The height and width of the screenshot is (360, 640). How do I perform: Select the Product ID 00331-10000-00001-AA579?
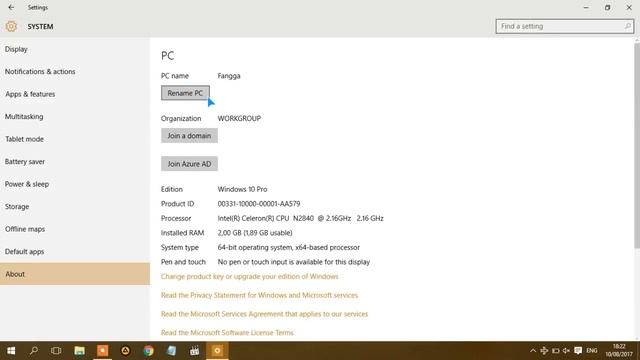click(259, 204)
